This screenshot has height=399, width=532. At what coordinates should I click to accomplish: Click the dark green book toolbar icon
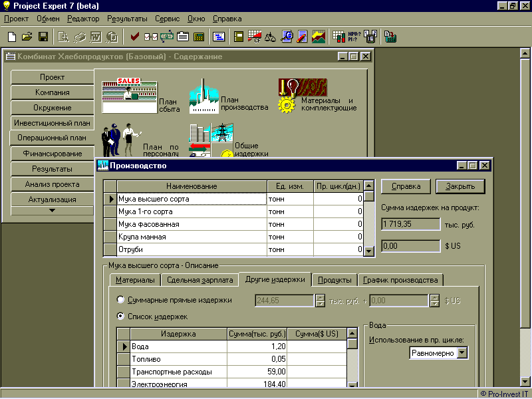pos(239,37)
